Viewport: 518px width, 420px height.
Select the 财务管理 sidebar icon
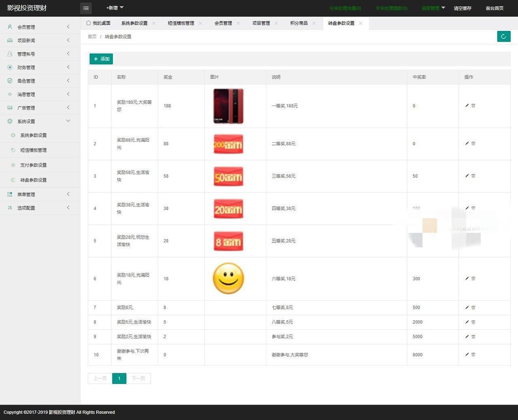pyautogui.click(x=10, y=67)
